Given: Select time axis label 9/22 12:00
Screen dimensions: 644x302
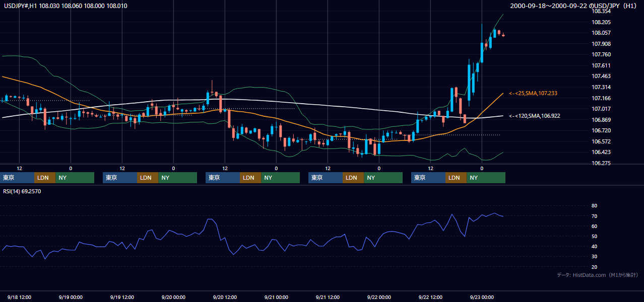Looking at the screenshot, I should click(x=430, y=297).
